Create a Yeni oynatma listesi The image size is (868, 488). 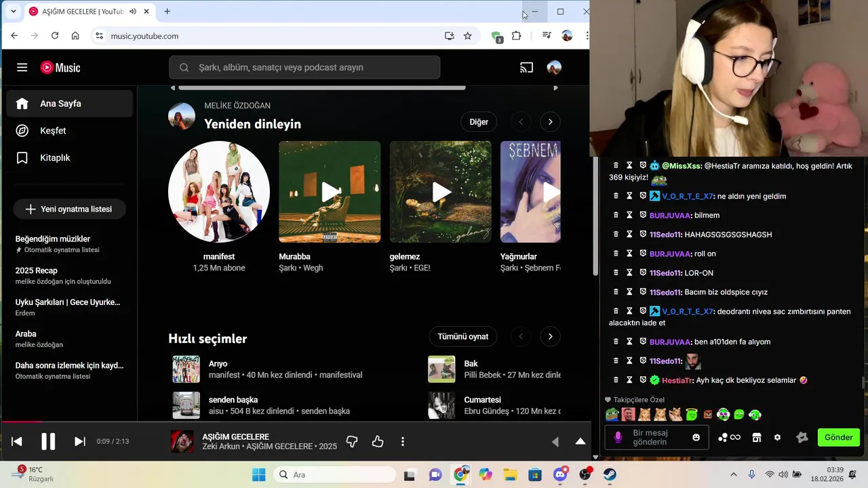pos(68,209)
